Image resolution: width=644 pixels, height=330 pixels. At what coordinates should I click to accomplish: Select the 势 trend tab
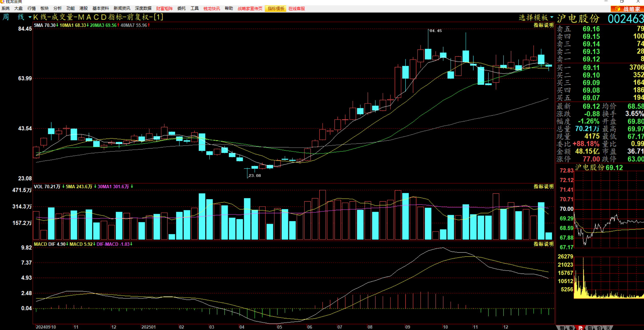[580, 328]
